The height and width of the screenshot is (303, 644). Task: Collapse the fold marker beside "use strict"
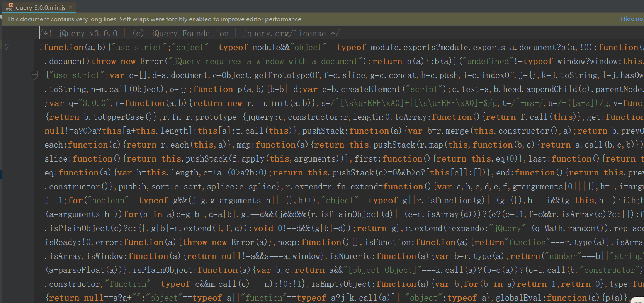[34, 75]
